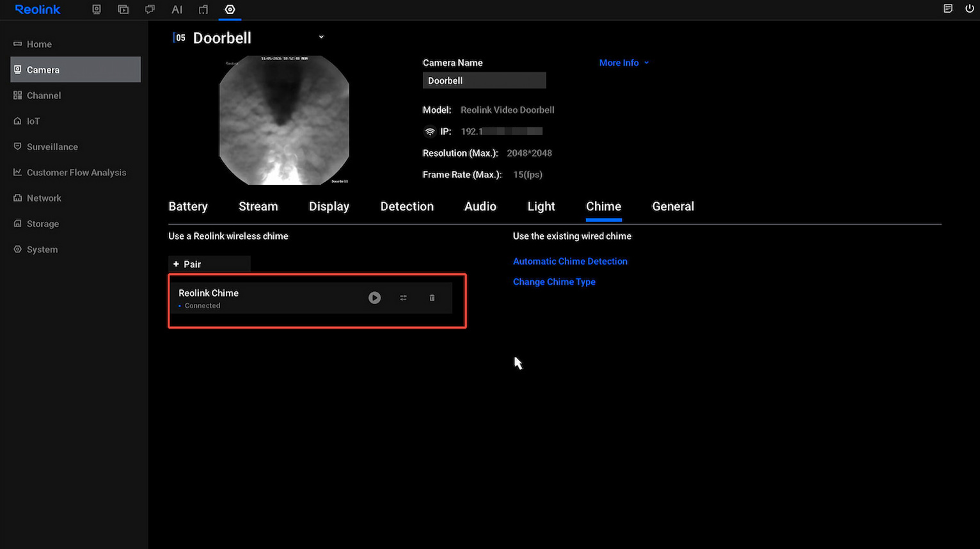
Task: Switch to the Display tab
Action: [329, 207]
